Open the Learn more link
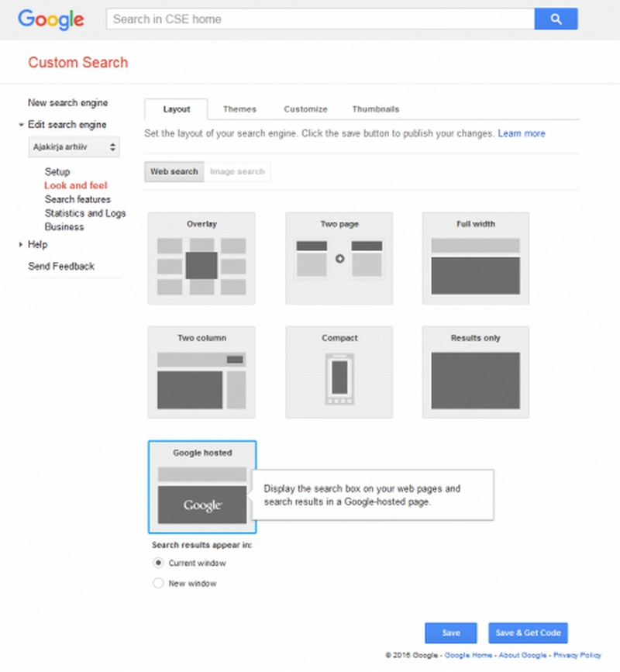 (522, 133)
